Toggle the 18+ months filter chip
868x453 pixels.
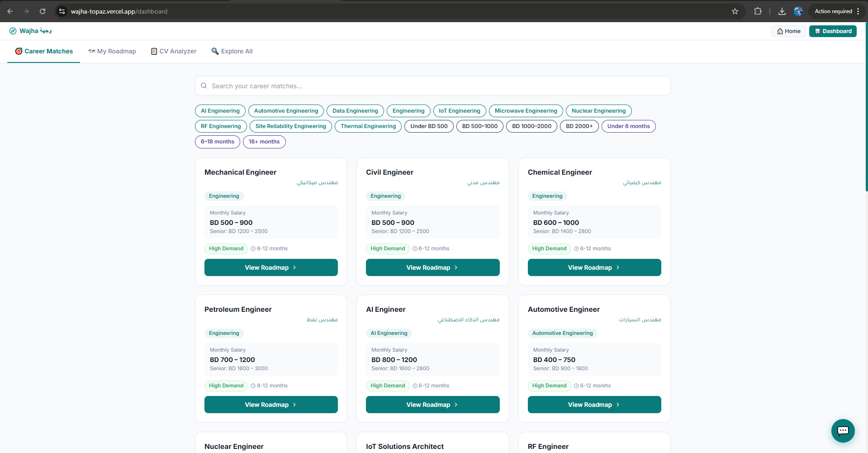264,142
